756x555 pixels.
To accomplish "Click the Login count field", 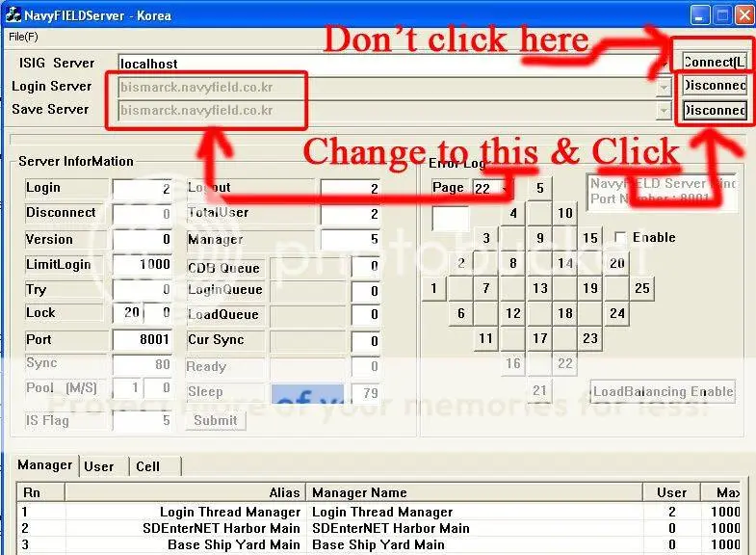I will (x=143, y=189).
